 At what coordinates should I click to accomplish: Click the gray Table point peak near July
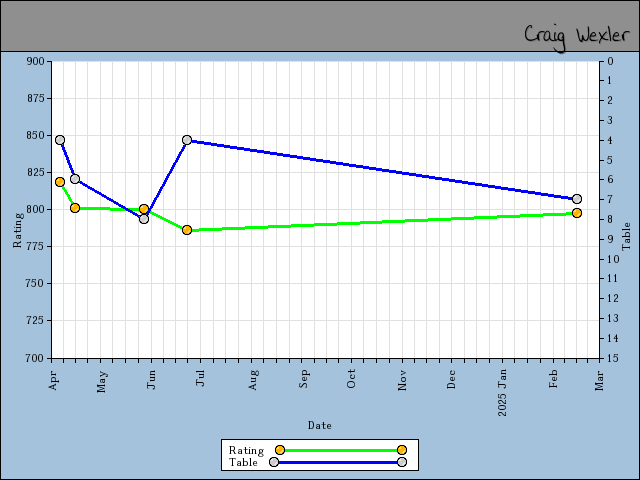pos(187,140)
